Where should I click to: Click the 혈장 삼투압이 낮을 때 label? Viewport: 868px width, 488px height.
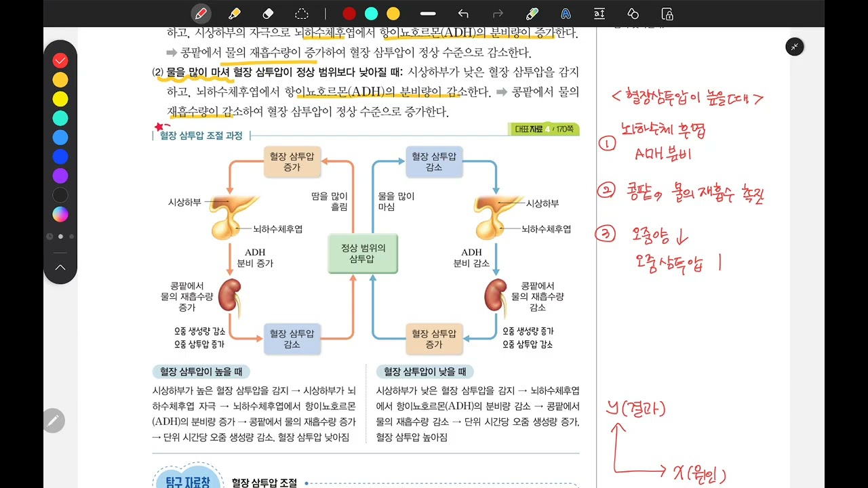click(425, 371)
